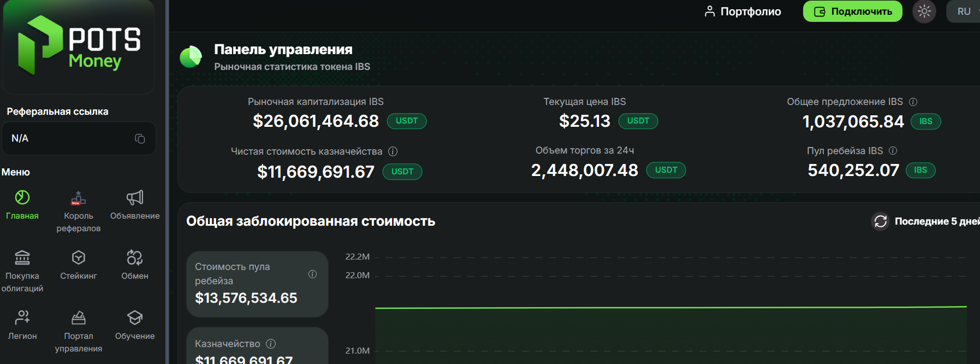Open the Последние 5 дней period selector
This screenshot has height=364, width=980.
click(937, 221)
